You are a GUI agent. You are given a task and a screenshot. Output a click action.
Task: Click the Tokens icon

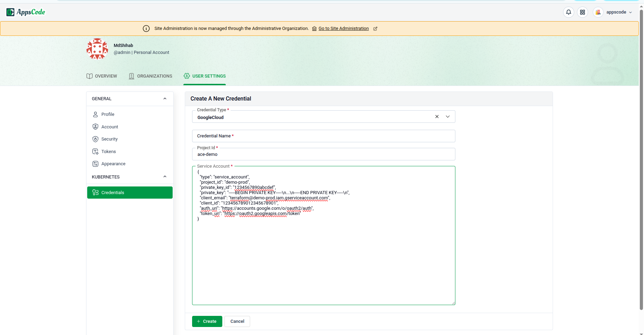96,151
